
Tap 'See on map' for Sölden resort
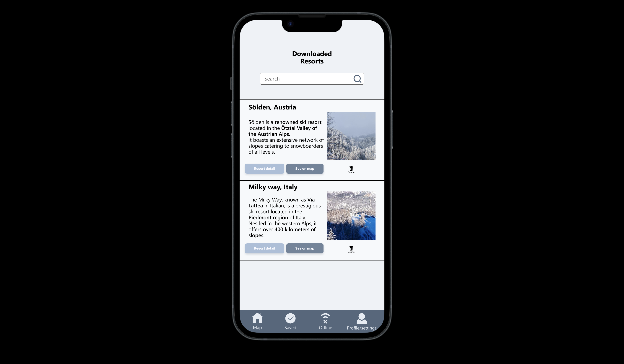(x=304, y=169)
